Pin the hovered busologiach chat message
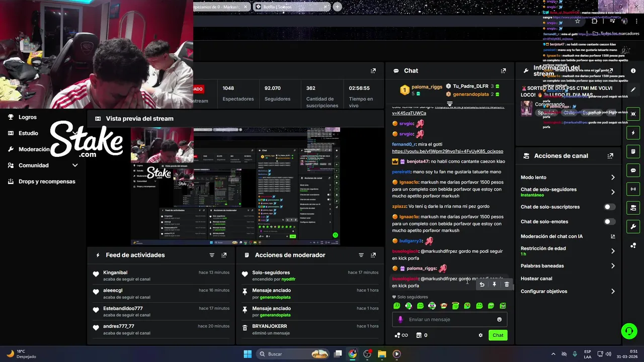This screenshot has width=644, height=362. pyautogui.click(x=494, y=285)
